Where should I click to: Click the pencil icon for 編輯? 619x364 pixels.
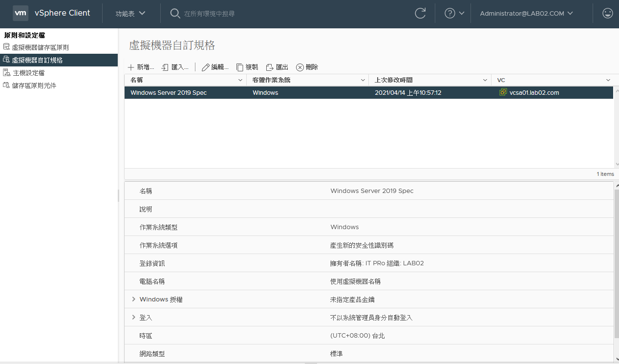pyautogui.click(x=205, y=67)
